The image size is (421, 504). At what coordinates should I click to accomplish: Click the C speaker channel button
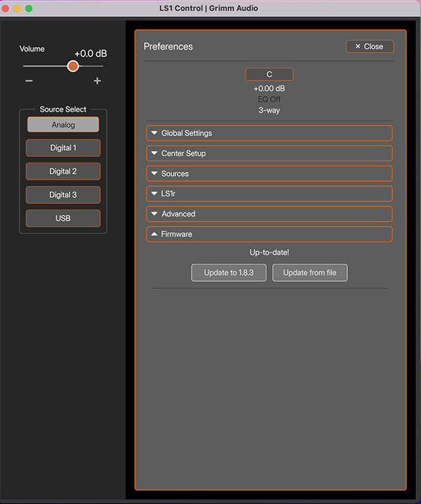(x=269, y=74)
